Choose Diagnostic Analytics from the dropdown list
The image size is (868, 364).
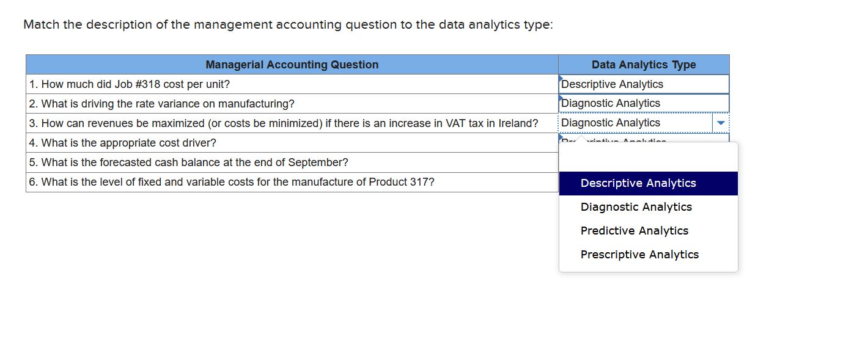pyautogui.click(x=636, y=206)
